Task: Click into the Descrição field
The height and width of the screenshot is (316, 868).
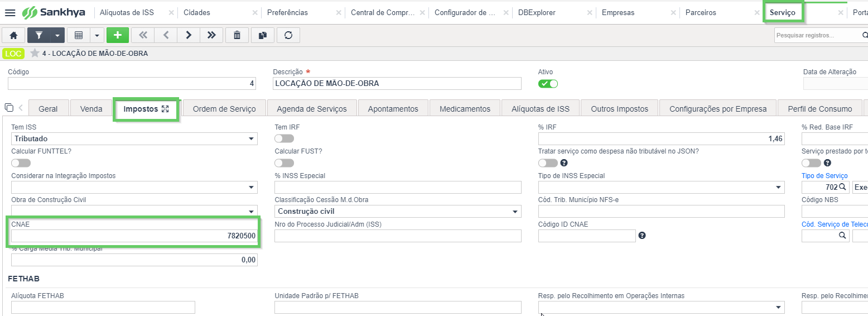Action: [x=398, y=84]
